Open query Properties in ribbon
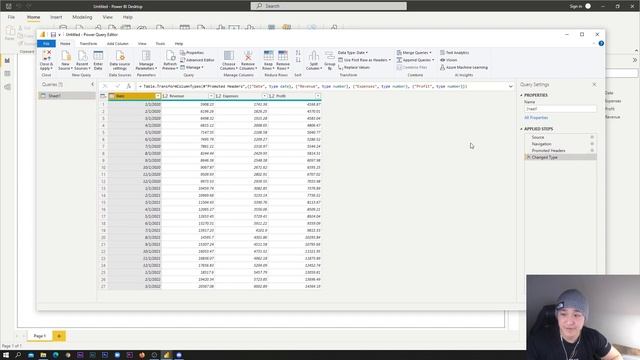 point(192,53)
